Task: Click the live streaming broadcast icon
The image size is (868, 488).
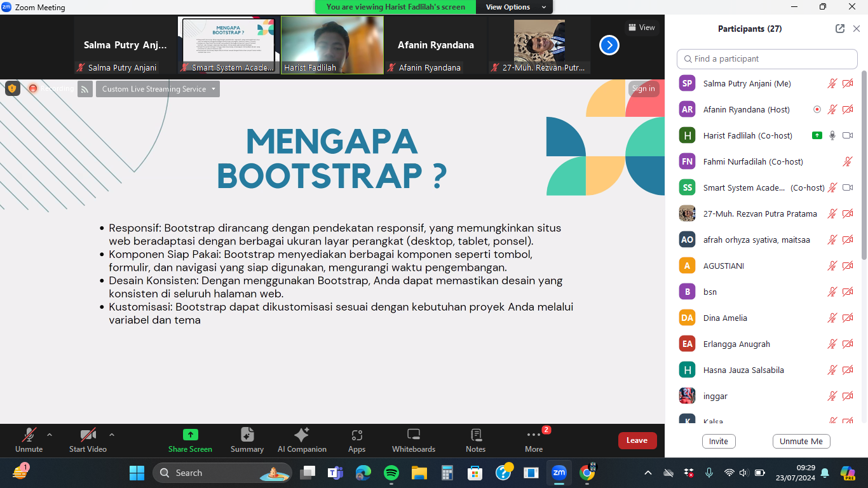Action: [85, 89]
